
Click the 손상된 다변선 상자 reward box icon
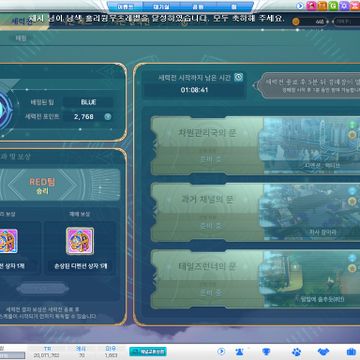(80, 241)
